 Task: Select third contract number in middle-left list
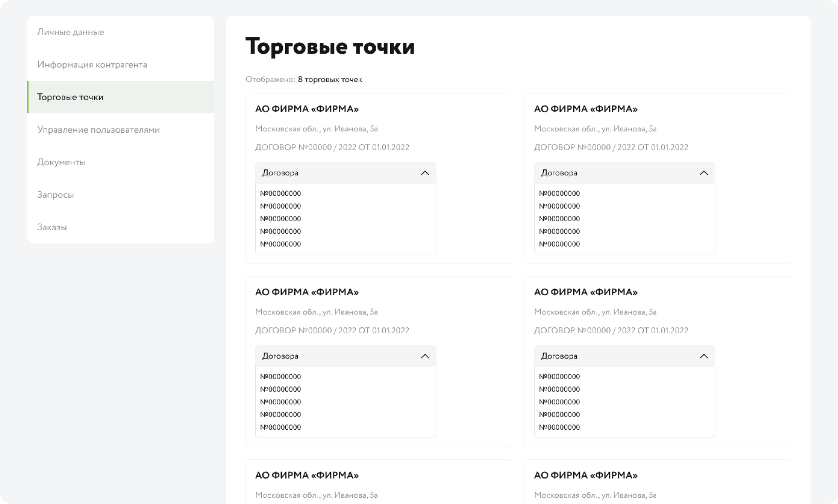click(280, 402)
